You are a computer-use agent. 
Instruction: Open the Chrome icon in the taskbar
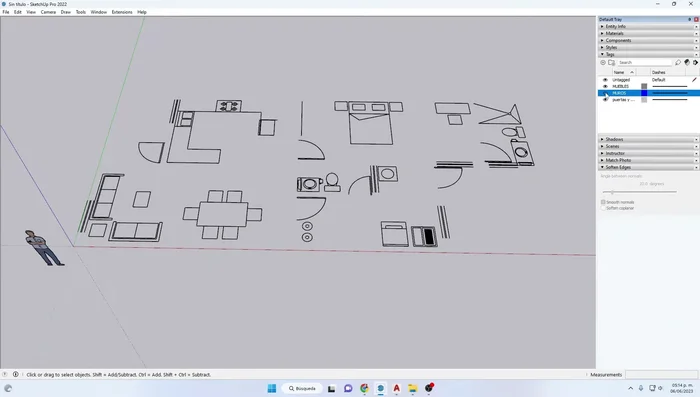pyautogui.click(x=364, y=388)
